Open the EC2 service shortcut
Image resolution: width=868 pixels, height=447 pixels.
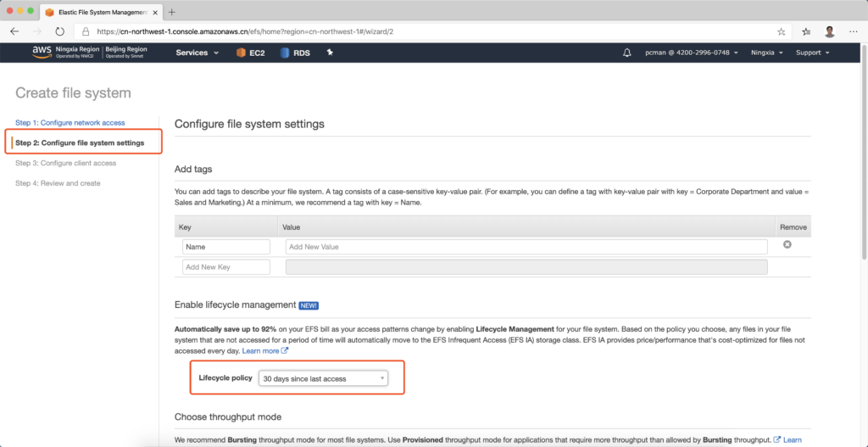(x=249, y=53)
